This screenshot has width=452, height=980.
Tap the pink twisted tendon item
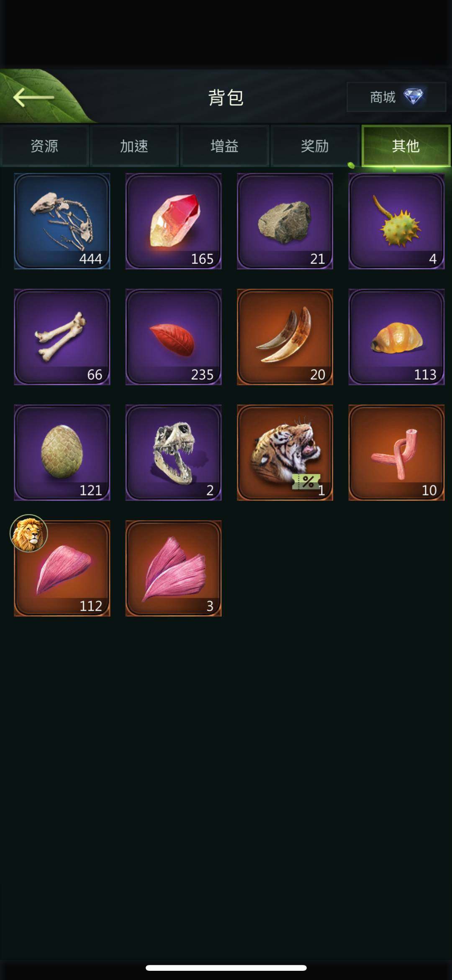tap(396, 453)
